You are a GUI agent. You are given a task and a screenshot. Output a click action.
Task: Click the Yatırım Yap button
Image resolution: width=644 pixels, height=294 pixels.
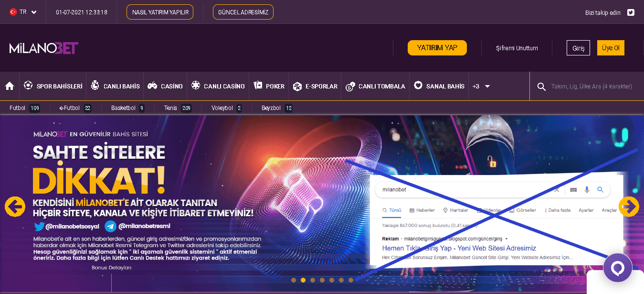point(437,48)
